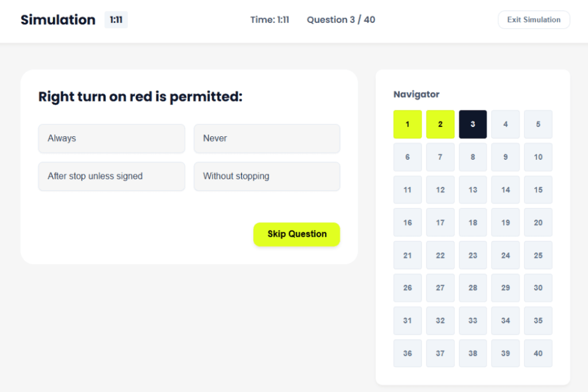Jump to question 20
This screenshot has width=588, height=392.
tap(538, 222)
